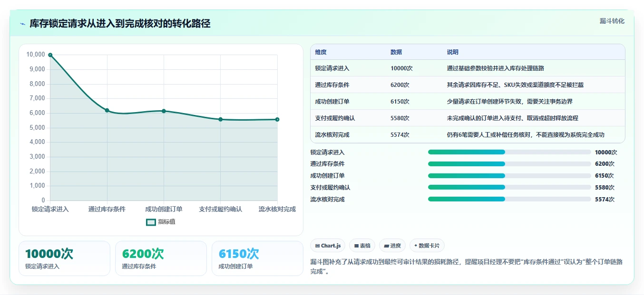Click the description starting with 未完成确认的订单
This screenshot has width=644, height=295.
point(513,118)
